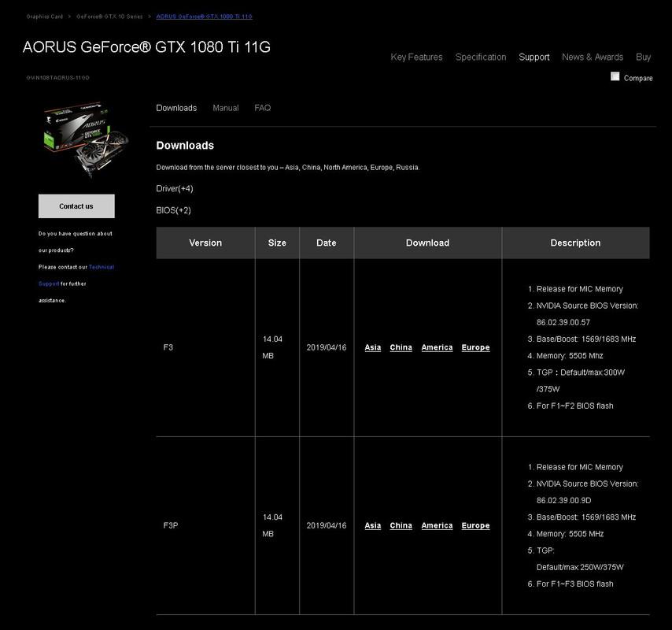Screen dimensions: 672x630
Task: Click the graphics card product image
Action: [x=86, y=139]
